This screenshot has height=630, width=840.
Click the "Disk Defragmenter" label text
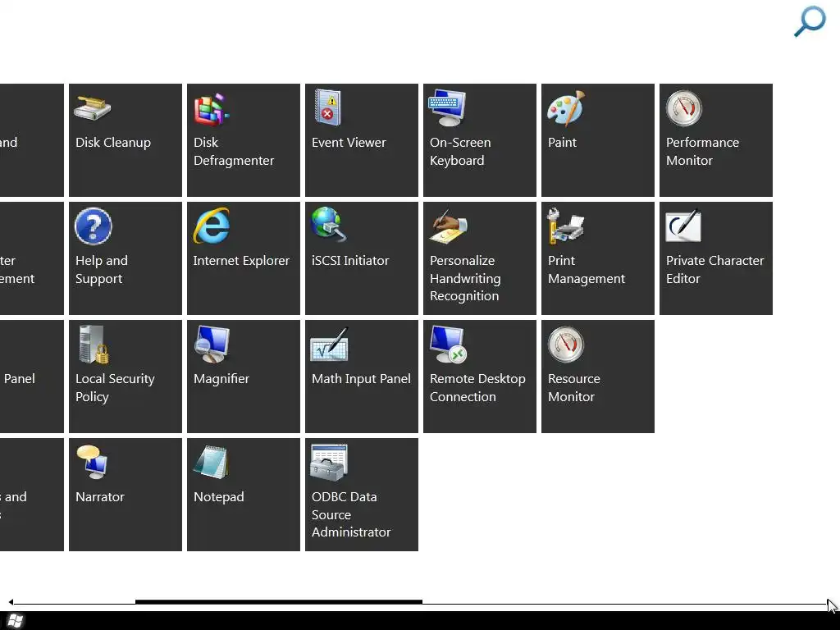234,152
